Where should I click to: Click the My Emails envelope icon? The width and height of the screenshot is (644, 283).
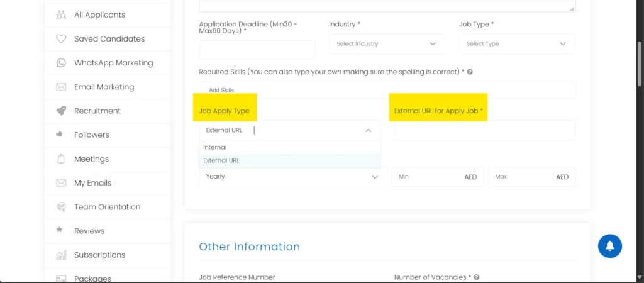tap(61, 183)
